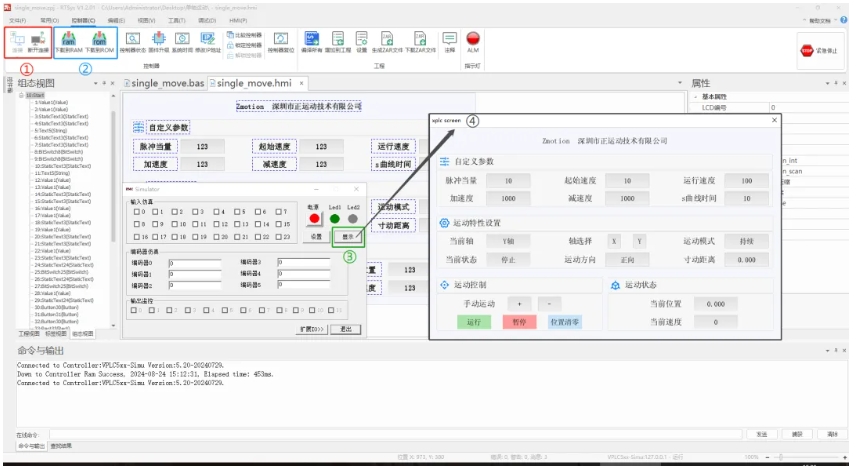Open the 视图(V) ribbon tab
Image resolution: width=856 pixels, height=471 pixels.
pyautogui.click(x=146, y=20)
